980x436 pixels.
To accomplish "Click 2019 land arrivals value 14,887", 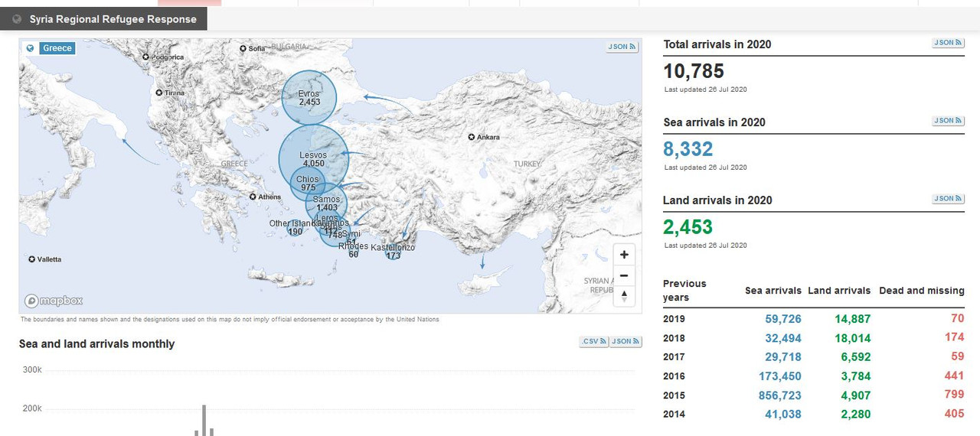I will point(853,319).
